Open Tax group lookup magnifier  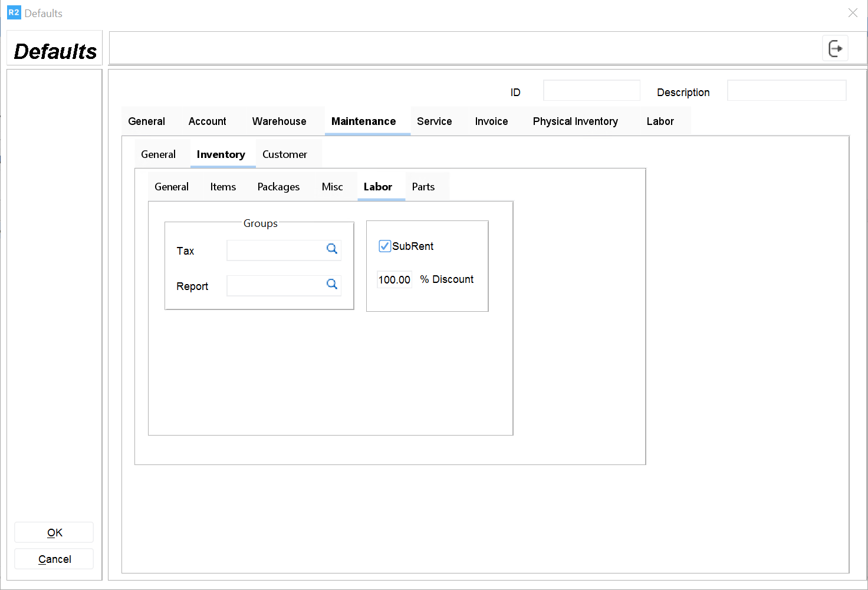click(332, 249)
